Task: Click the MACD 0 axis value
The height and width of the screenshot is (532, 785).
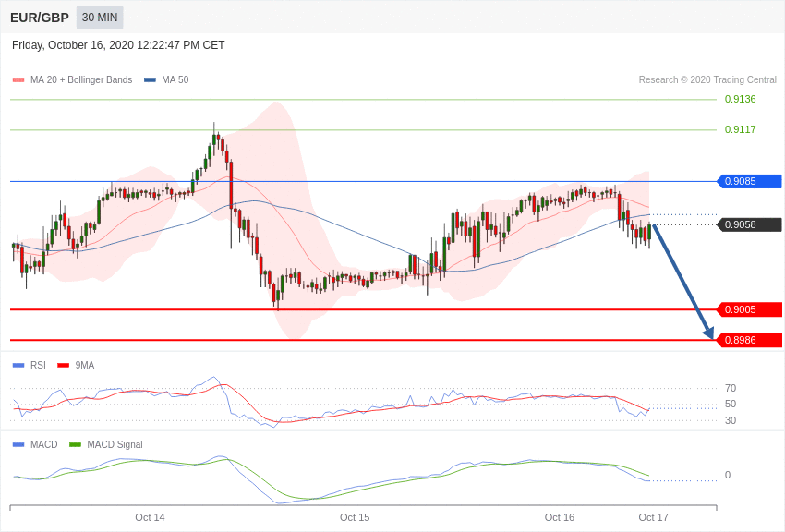Action: coord(728,475)
